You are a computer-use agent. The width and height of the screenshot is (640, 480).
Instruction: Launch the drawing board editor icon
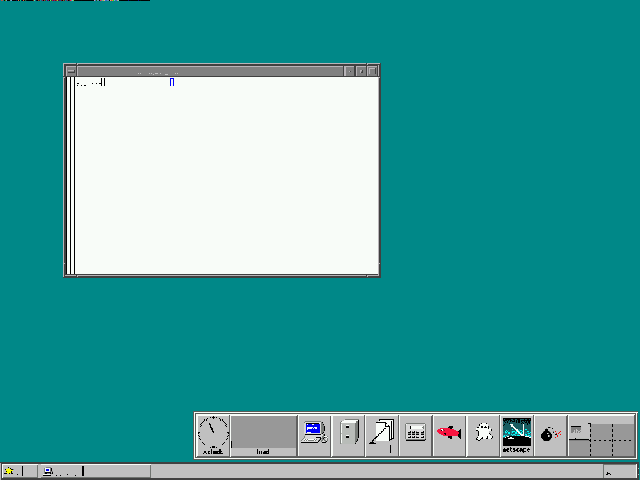[x=382, y=433]
